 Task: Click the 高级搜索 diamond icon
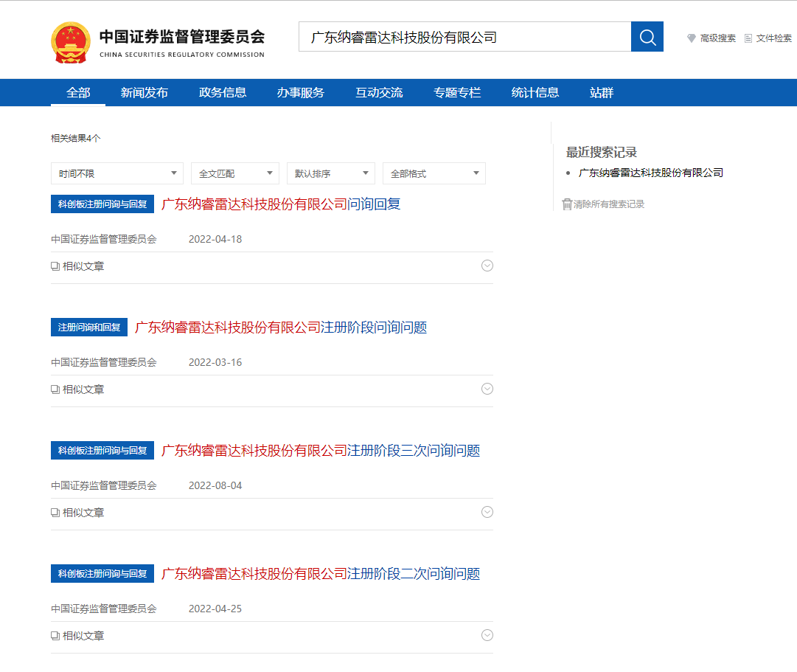[x=692, y=38]
